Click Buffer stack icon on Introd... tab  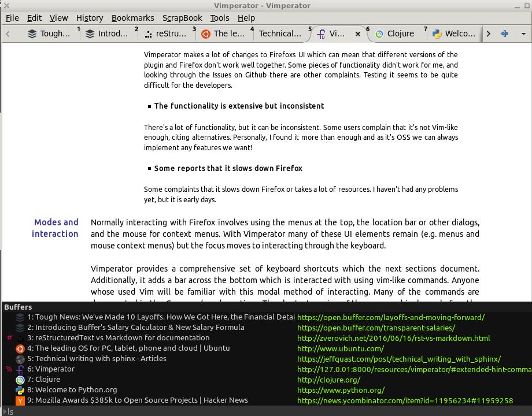click(x=90, y=34)
